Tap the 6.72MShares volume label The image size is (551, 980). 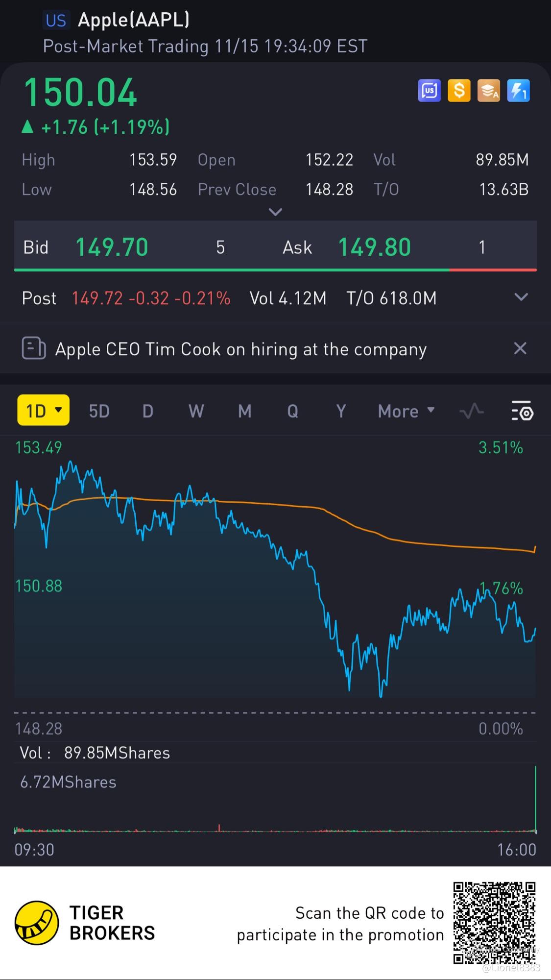[x=68, y=783]
